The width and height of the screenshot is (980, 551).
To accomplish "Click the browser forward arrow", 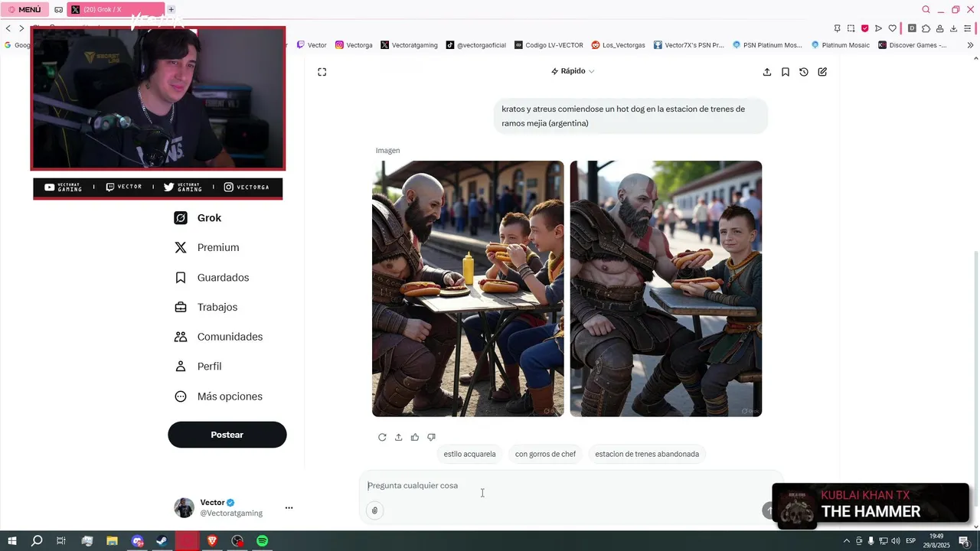I will point(21,28).
